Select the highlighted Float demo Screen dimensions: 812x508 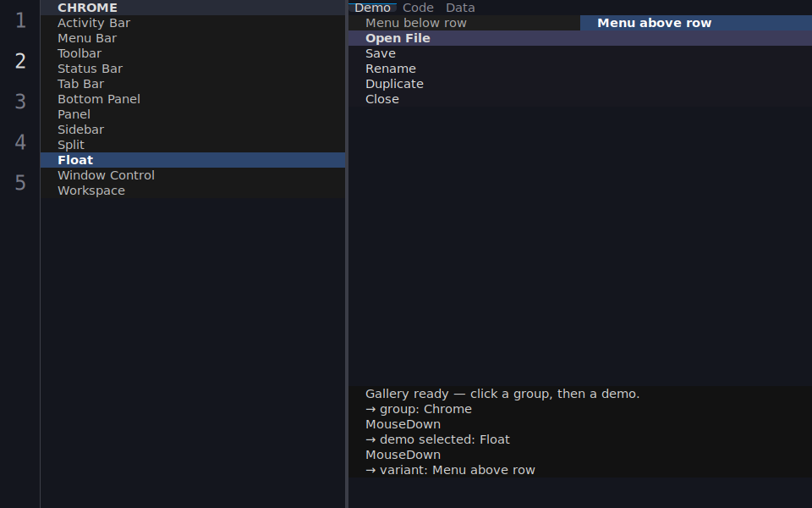pyautogui.click(x=193, y=160)
